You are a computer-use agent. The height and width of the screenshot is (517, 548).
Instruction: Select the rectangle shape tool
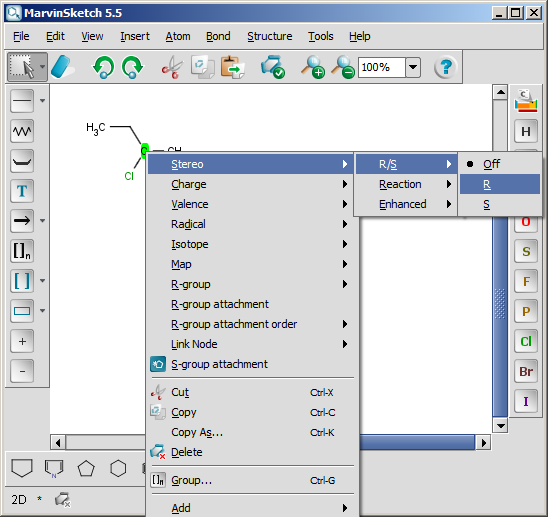pyautogui.click(x=22, y=311)
